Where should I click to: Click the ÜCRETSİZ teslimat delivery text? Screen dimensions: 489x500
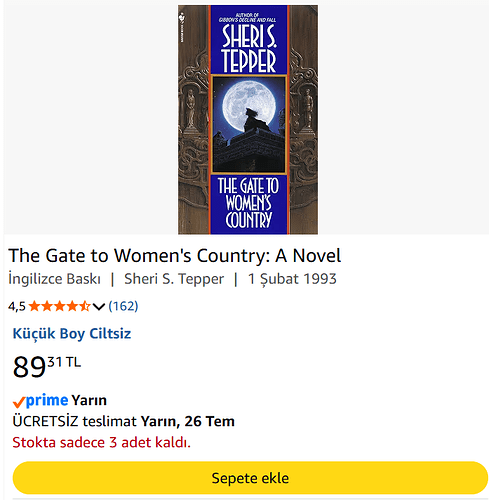pos(75,421)
